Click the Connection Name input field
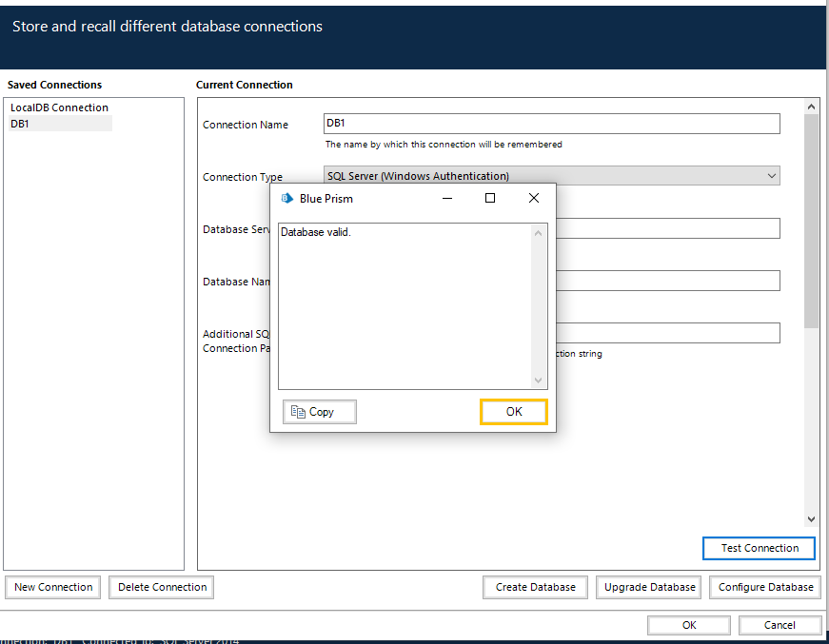Image resolution: width=829 pixels, height=644 pixels. 551,124
